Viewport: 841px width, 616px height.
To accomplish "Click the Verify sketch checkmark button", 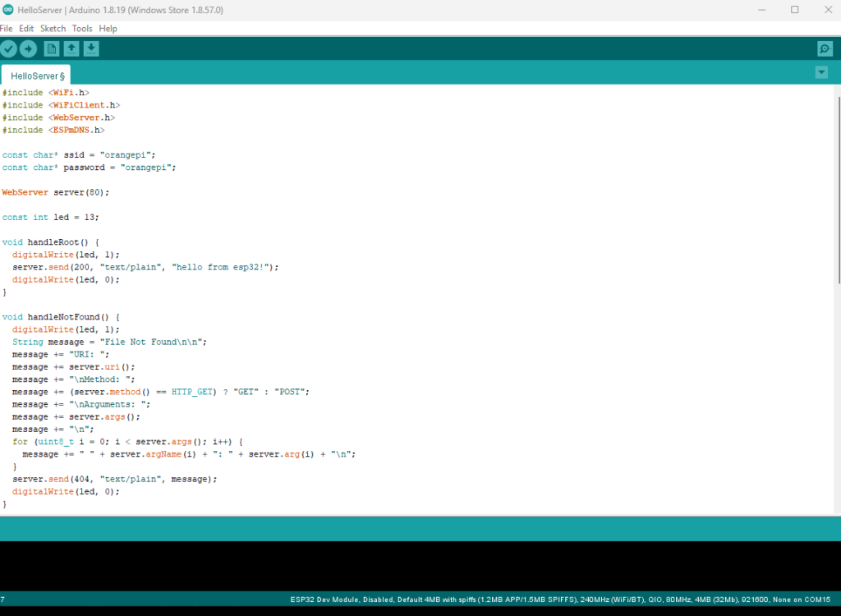I will click(x=8, y=48).
